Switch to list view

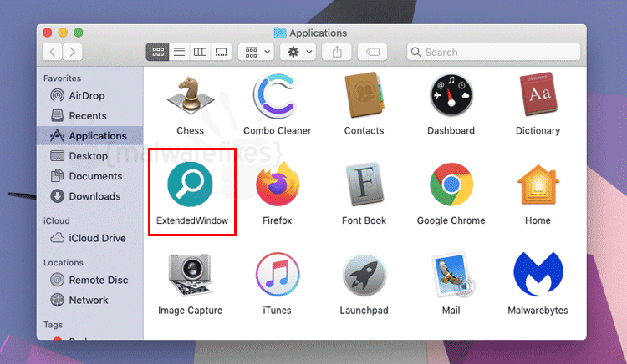coord(179,52)
